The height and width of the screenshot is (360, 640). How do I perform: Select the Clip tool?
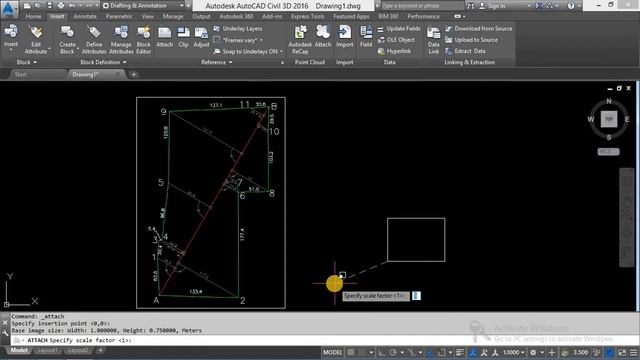pyautogui.click(x=184, y=37)
